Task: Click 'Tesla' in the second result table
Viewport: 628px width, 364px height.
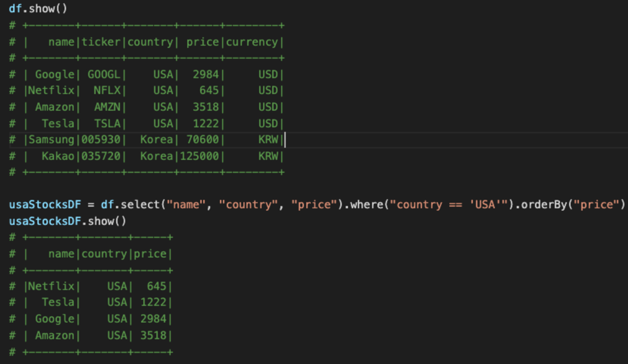Action: (58, 302)
